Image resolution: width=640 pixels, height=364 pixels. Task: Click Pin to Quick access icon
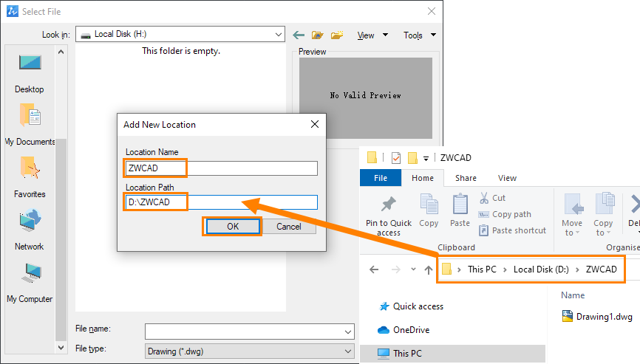389,205
